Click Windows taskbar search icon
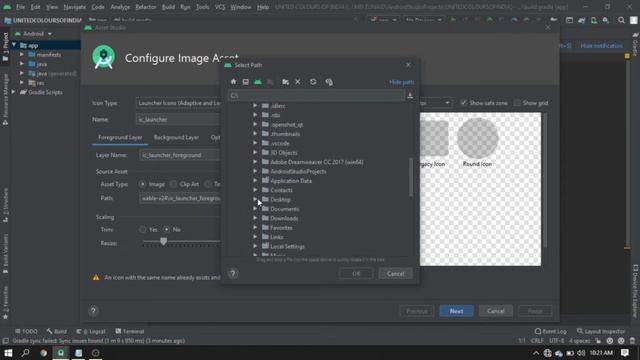The image size is (640, 360). click(x=25, y=353)
